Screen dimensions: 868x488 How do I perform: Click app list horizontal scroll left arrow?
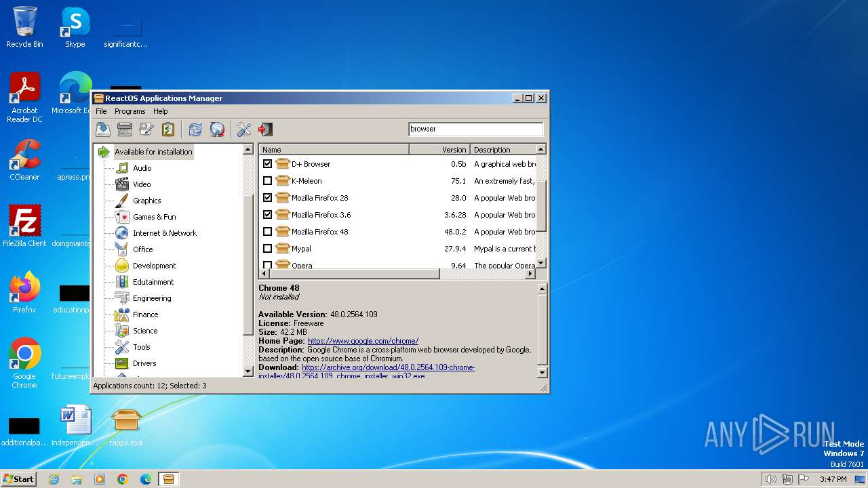pos(264,274)
